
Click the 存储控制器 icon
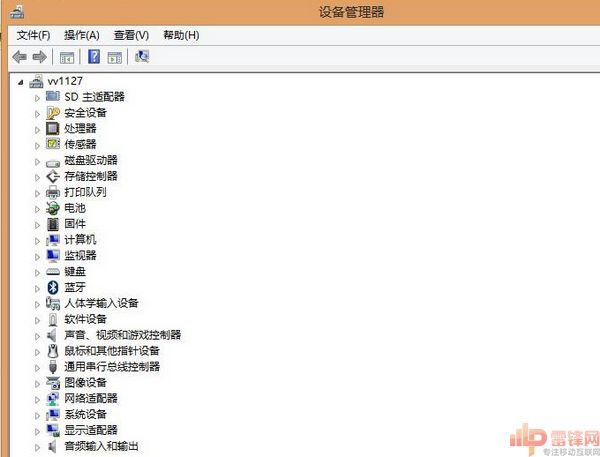coord(53,176)
